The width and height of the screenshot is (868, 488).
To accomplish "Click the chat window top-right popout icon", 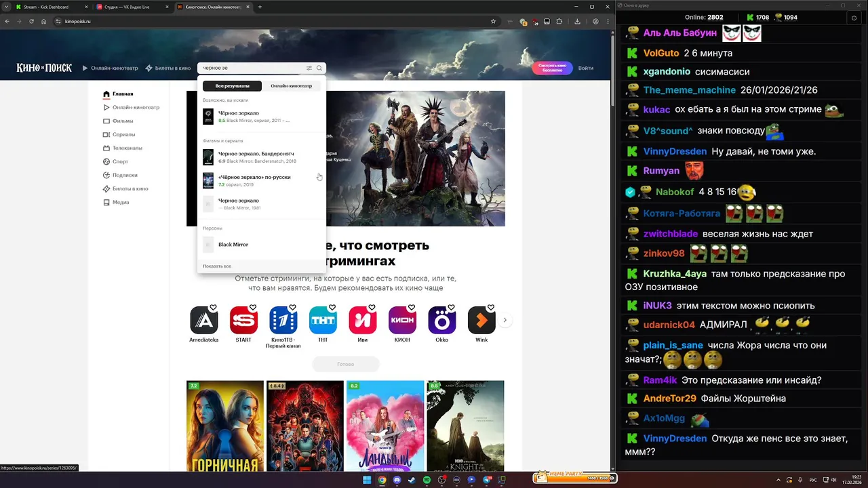I will coord(854,18).
